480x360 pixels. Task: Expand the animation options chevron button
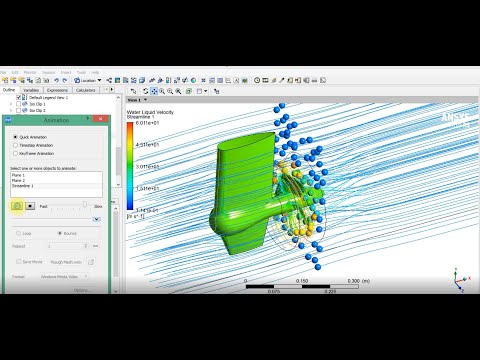(96, 219)
